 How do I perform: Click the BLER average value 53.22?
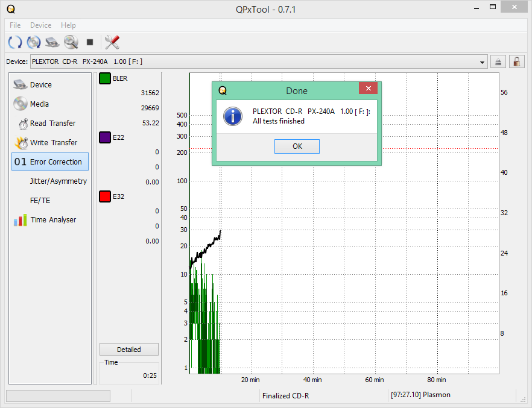click(x=151, y=123)
